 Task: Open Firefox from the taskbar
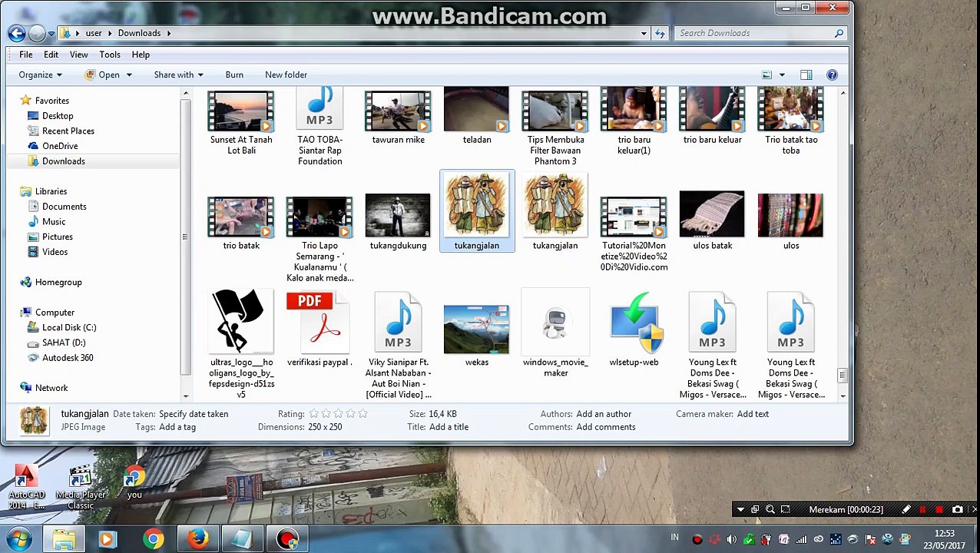pos(198,539)
